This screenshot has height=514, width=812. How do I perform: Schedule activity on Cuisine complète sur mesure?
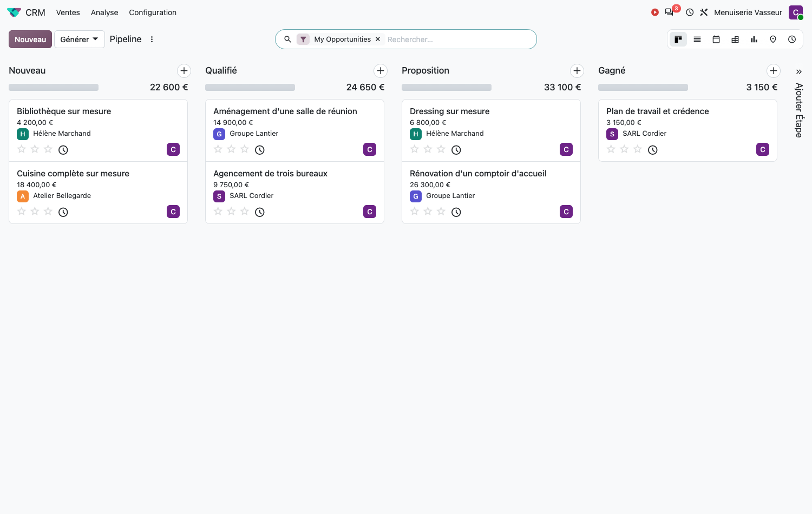pos(63,212)
